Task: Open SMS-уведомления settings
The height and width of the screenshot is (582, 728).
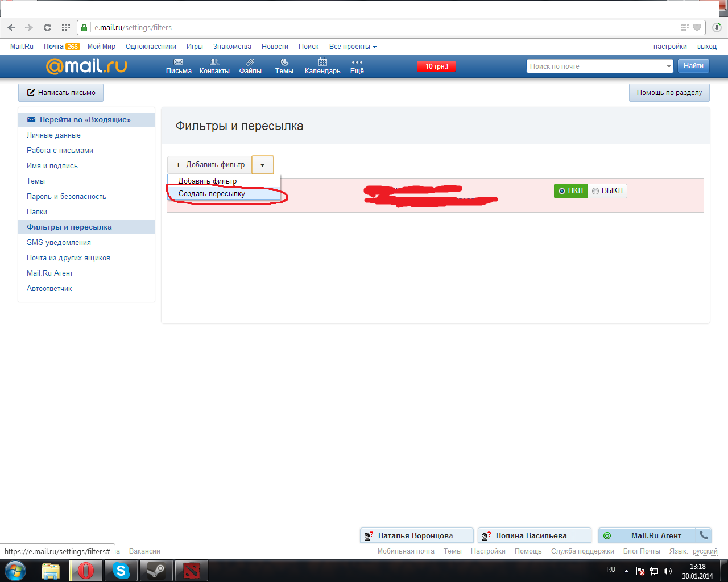Action: pyautogui.click(x=59, y=243)
